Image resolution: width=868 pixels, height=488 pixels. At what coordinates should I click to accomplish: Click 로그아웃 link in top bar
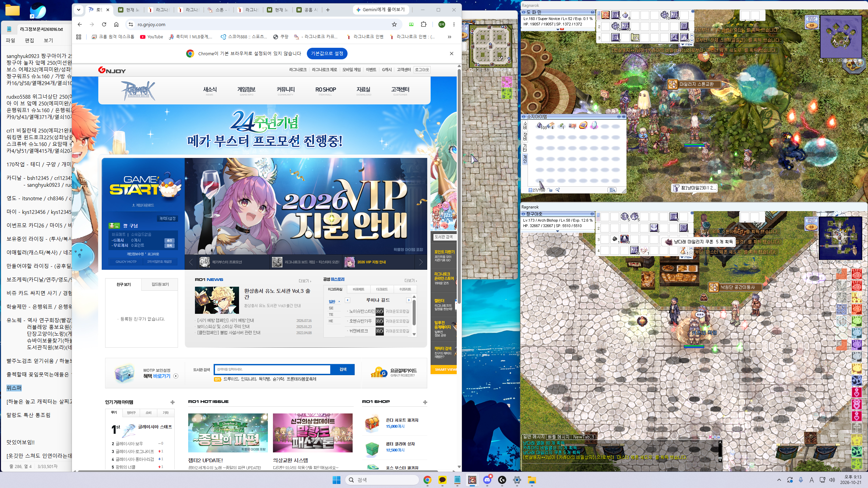coord(422,70)
